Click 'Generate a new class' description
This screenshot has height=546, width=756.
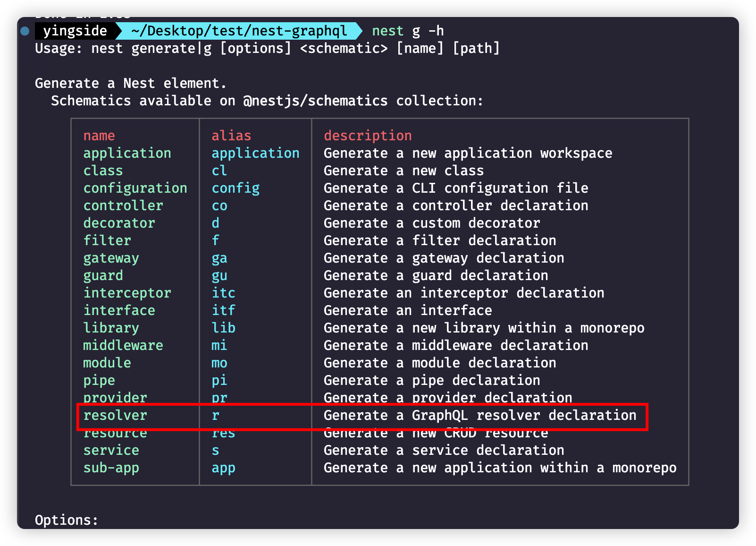403,171
